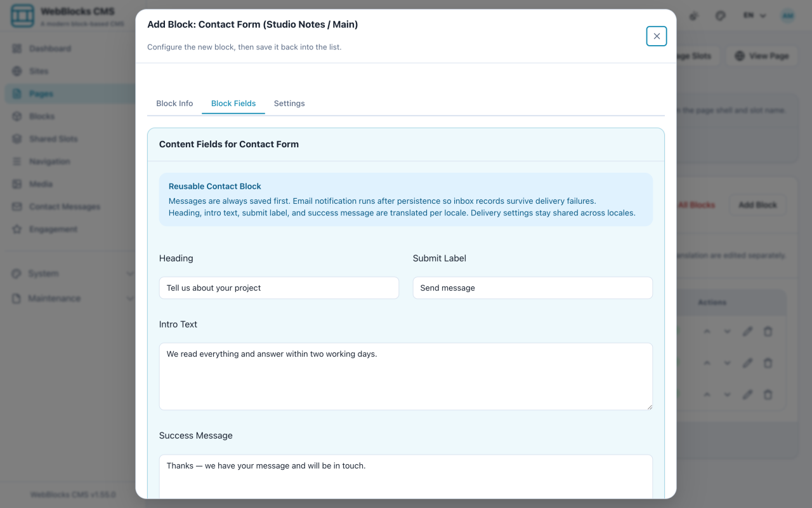Image resolution: width=812 pixels, height=508 pixels.
Task: Open Sites via its sidebar icon
Action: click(17, 71)
